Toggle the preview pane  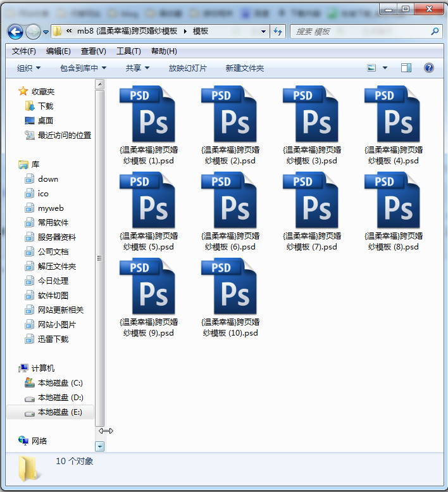click(406, 68)
